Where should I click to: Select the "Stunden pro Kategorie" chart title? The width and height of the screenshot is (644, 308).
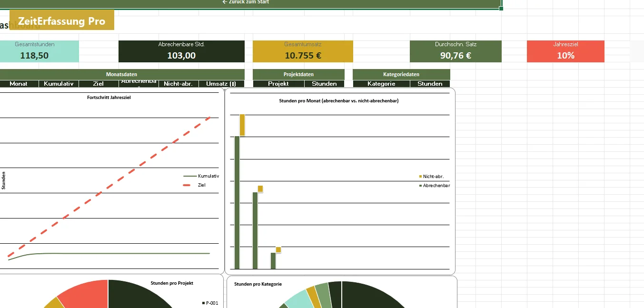(x=258, y=284)
